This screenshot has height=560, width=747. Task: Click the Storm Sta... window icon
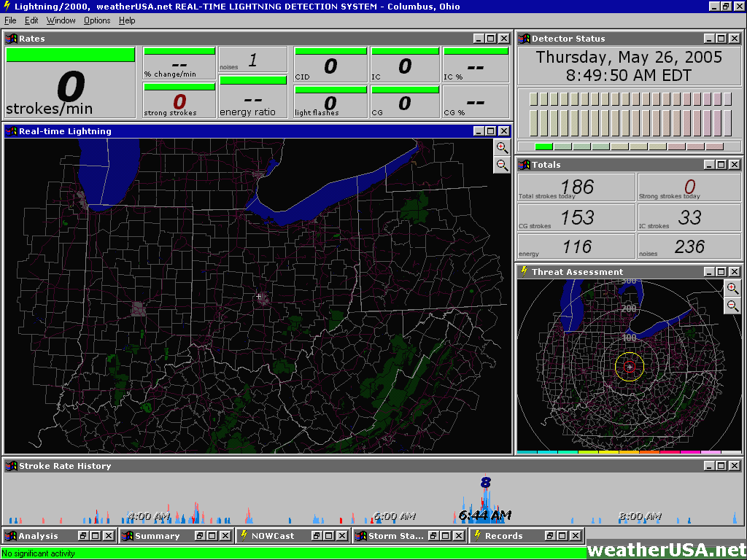click(x=360, y=536)
